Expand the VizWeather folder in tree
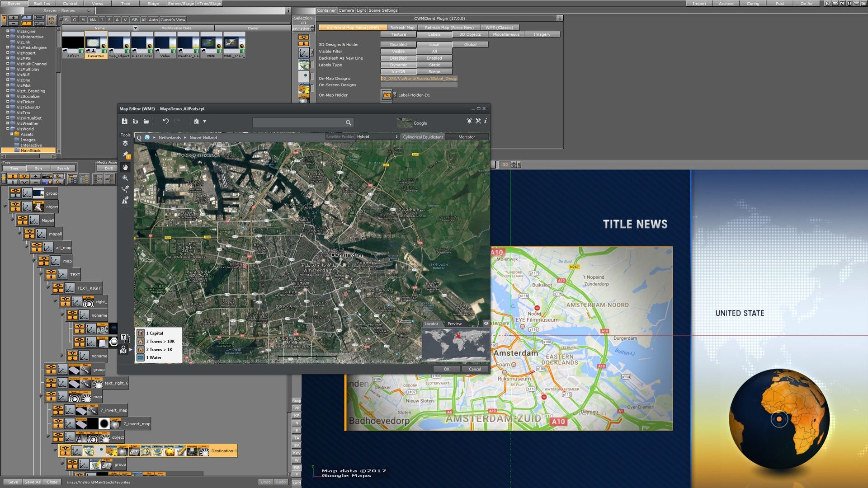Screen dimensions: 868x488 coord(8,123)
